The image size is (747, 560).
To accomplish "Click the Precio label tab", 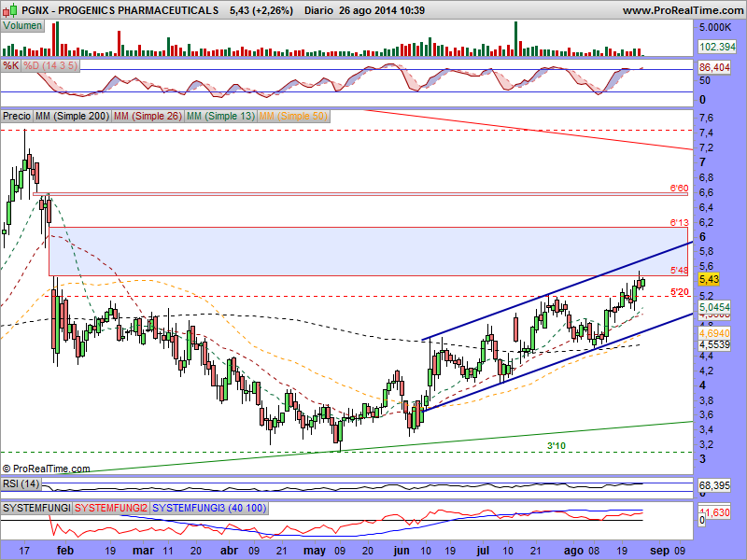I will (x=17, y=116).
